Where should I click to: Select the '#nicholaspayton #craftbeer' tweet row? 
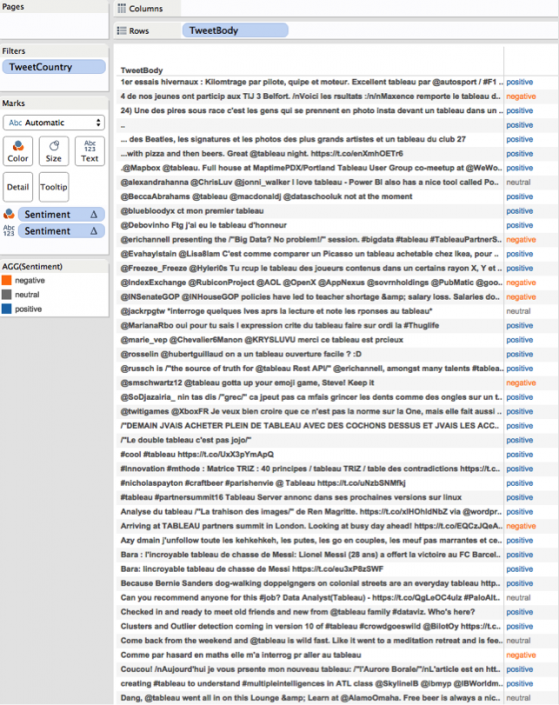click(263, 483)
